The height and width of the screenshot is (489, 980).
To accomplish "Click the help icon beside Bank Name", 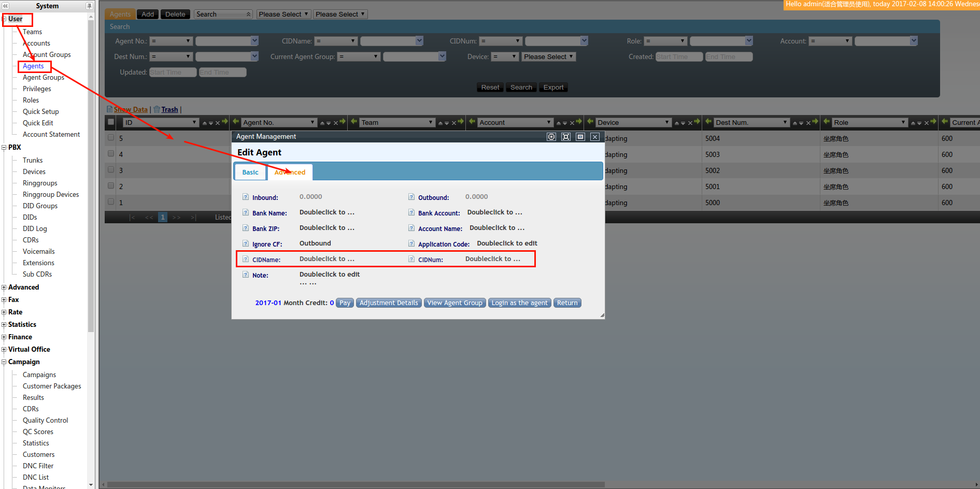I will click(x=246, y=212).
